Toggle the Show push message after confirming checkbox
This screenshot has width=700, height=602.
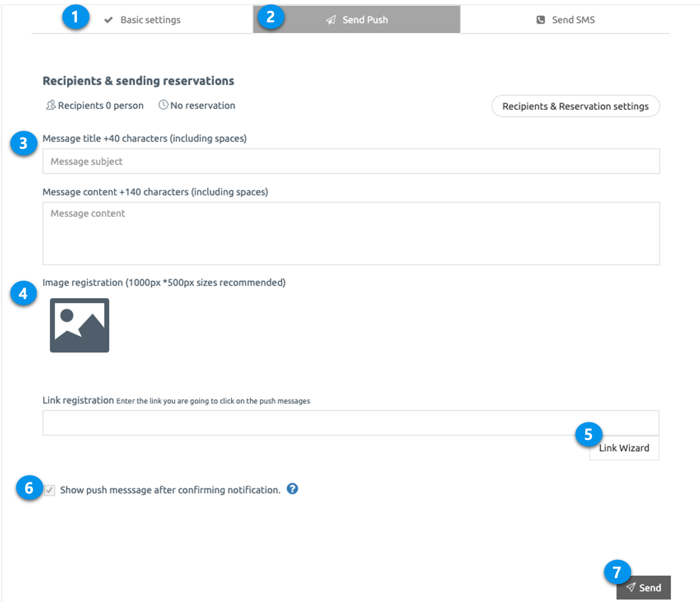pyautogui.click(x=49, y=490)
